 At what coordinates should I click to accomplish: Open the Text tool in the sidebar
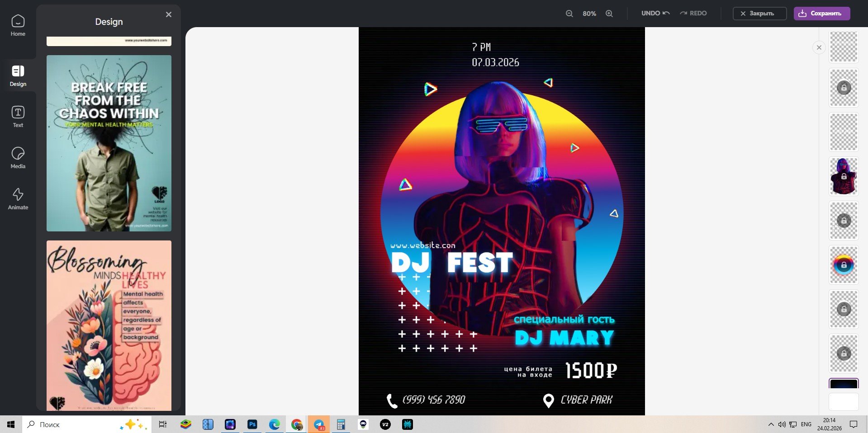tap(18, 117)
